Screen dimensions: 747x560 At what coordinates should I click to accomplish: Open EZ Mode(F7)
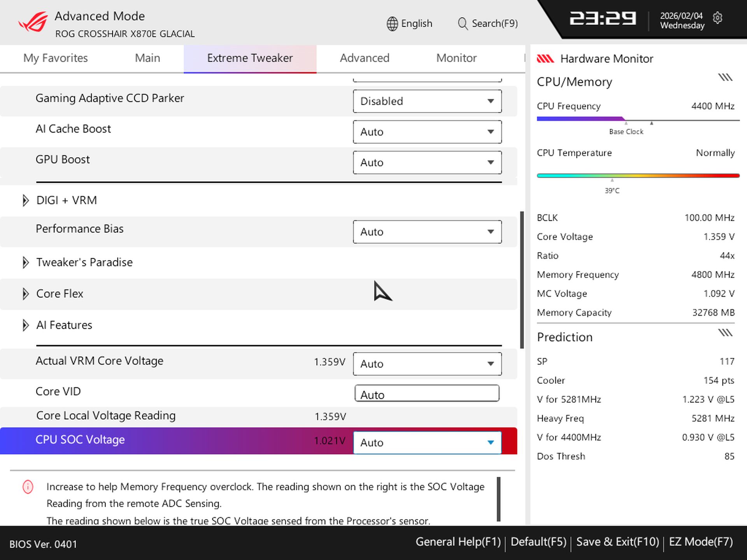point(700,541)
